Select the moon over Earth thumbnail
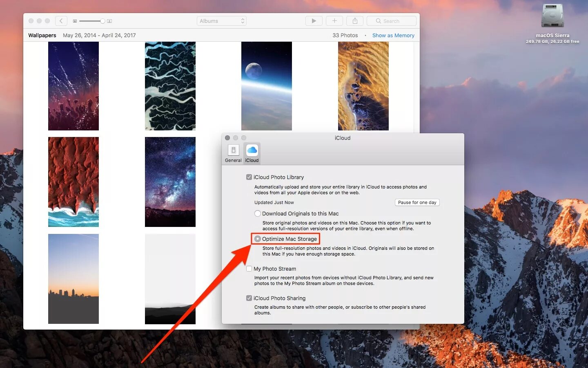 (x=267, y=86)
